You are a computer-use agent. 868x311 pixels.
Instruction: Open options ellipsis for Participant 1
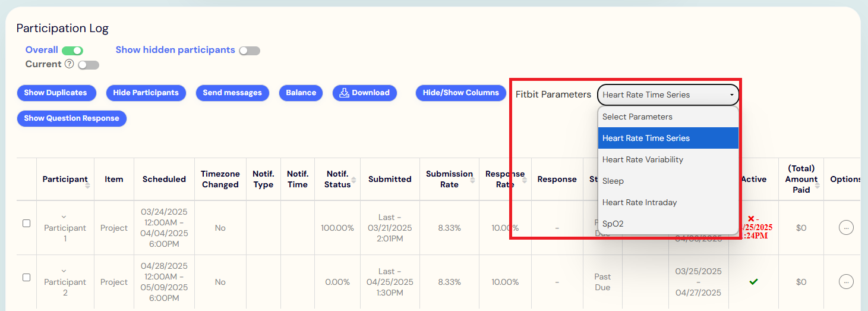[847, 227]
